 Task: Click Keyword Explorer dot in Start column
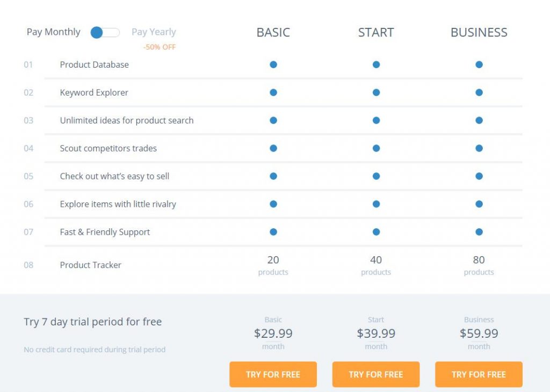point(376,92)
